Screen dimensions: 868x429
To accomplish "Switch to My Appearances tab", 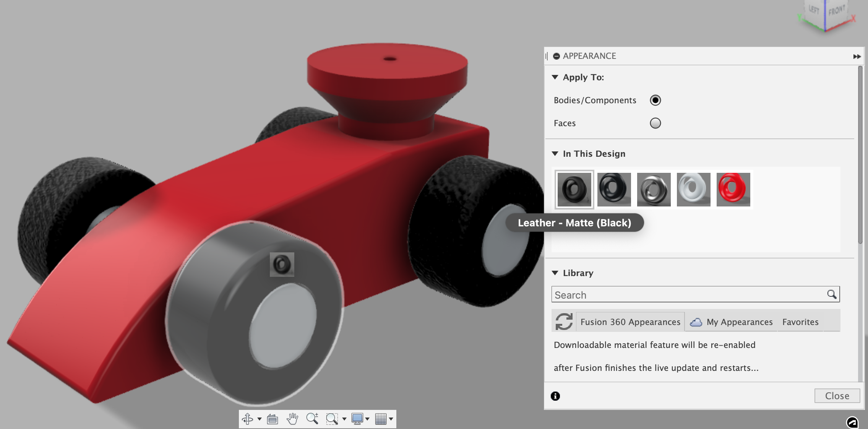I will (739, 322).
